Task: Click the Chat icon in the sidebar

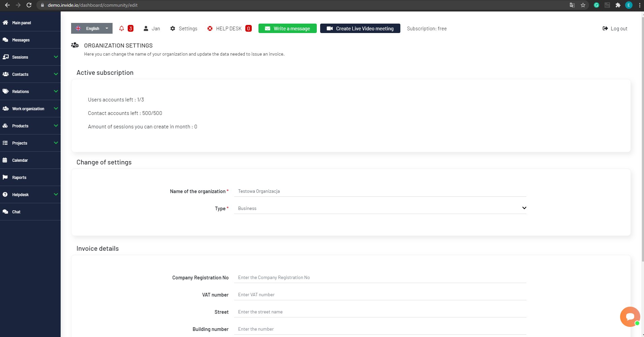Action: [x=5, y=212]
